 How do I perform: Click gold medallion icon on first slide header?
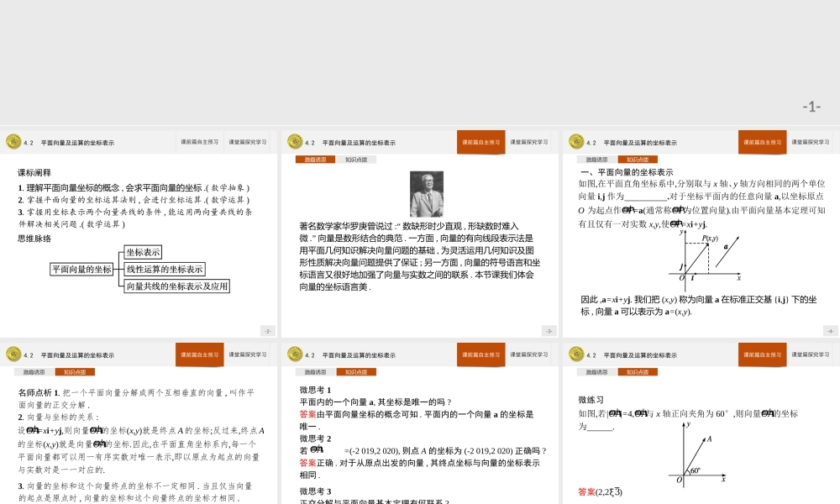(x=14, y=142)
